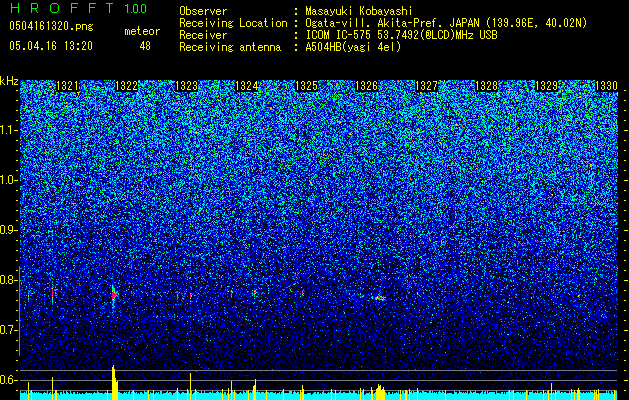The height and width of the screenshot is (400, 629).
Task: Click the 0.8 frequency axis label
Action: (9, 280)
